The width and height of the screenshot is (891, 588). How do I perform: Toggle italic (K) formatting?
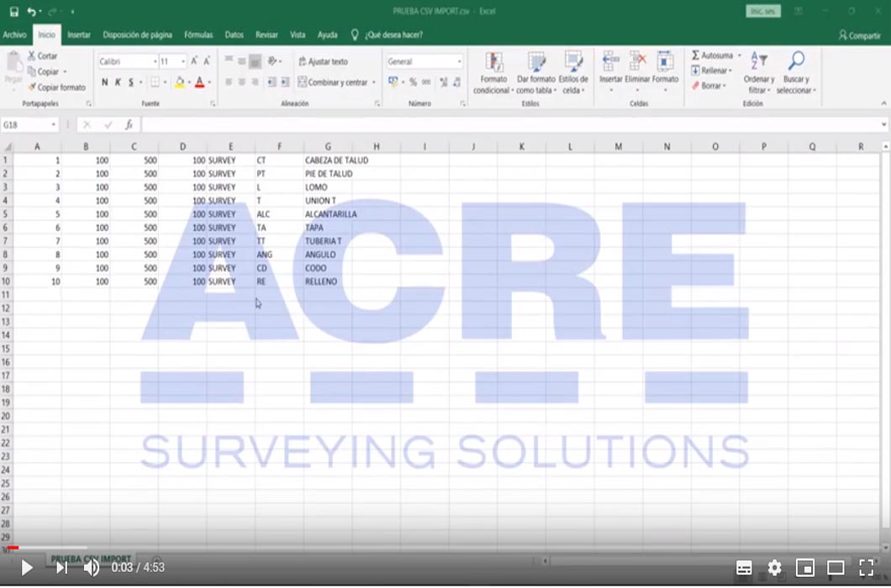click(x=118, y=82)
